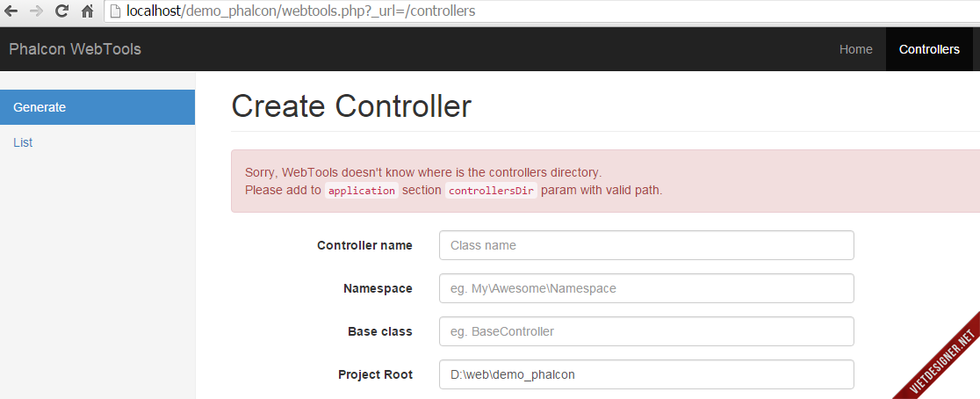980x399 pixels.
Task: Click the controllersDir code snippet
Action: pos(491,191)
